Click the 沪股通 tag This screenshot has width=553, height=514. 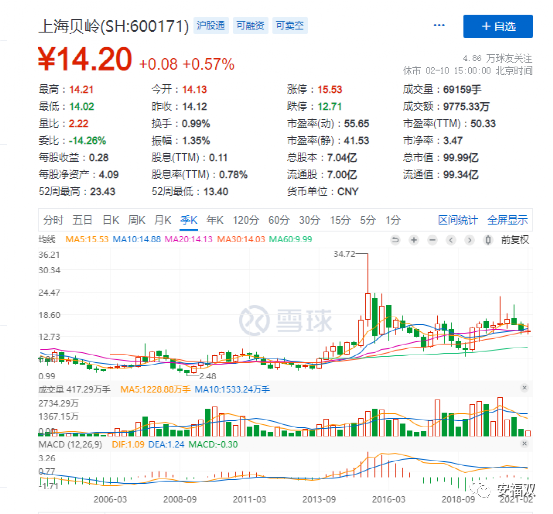[x=211, y=26]
